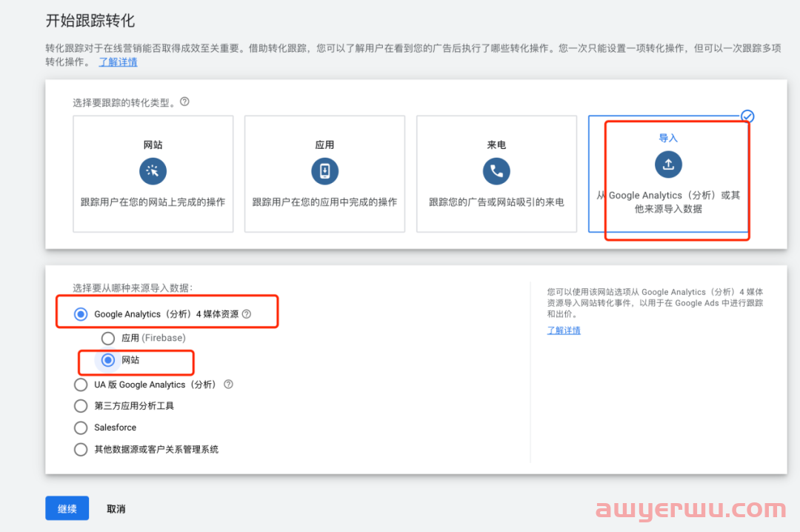Click the blue checkmark on 导入 card
This screenshot has height=532, width=800.
[747, 116]
